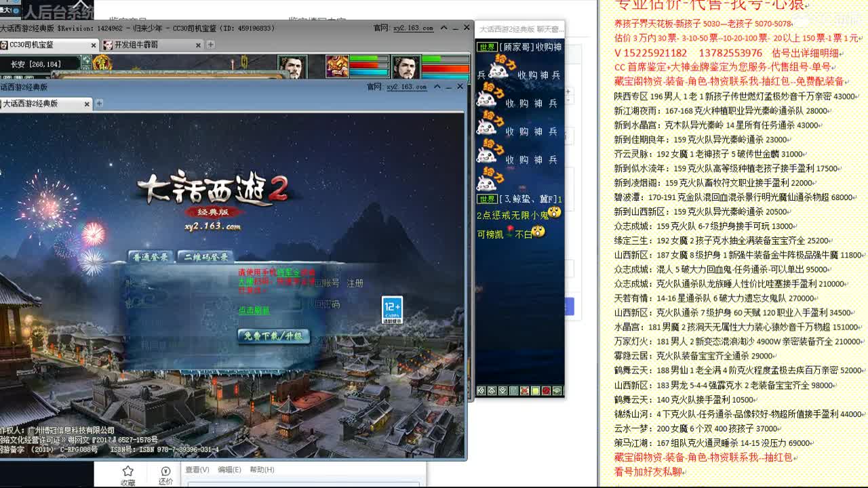Collapse the back game window with up arrow
This screenshot has height=488, width=868.
[x=444, y=28]
